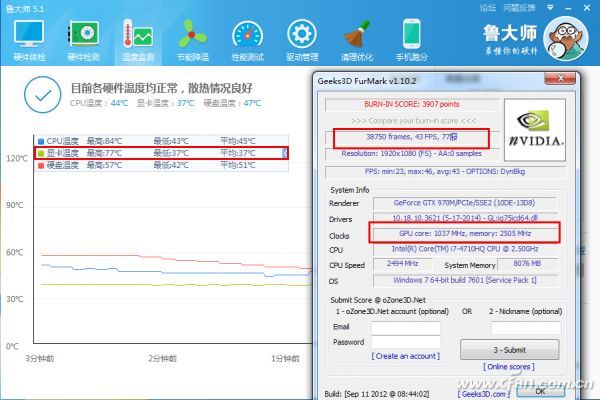
Task: Click the NVIDIA logo in FurMark
Action: 535,130
